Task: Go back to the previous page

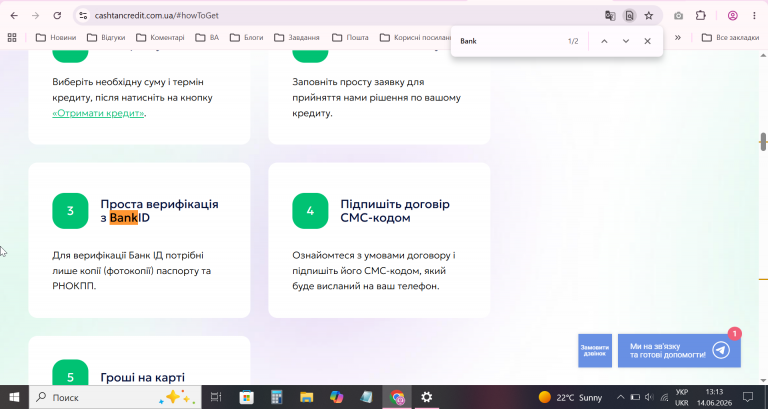Action: tap(14, 16)
